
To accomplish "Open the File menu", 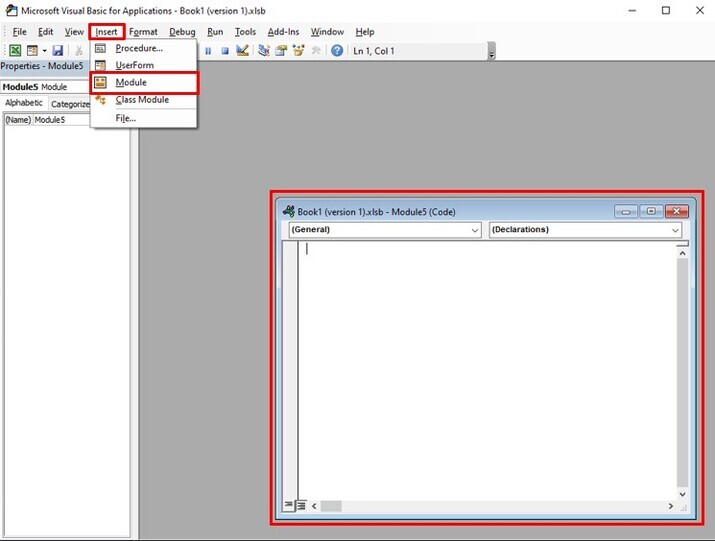I will [x=19, y=32].
